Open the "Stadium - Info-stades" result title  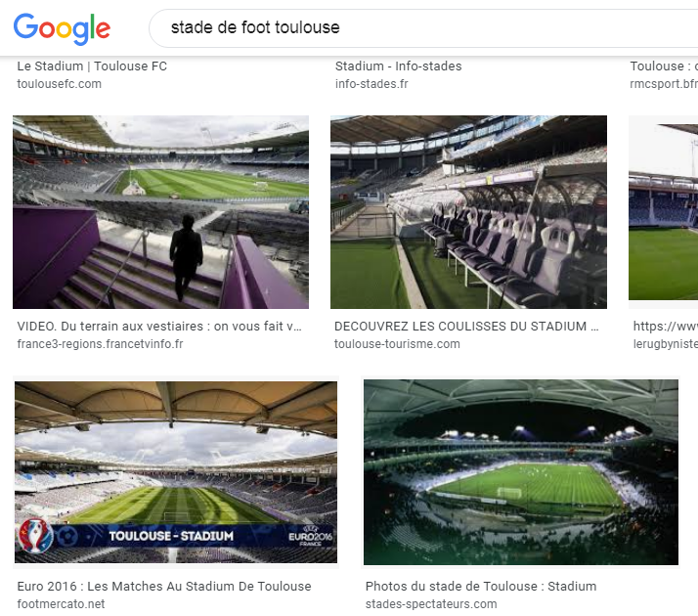(398, 66)
